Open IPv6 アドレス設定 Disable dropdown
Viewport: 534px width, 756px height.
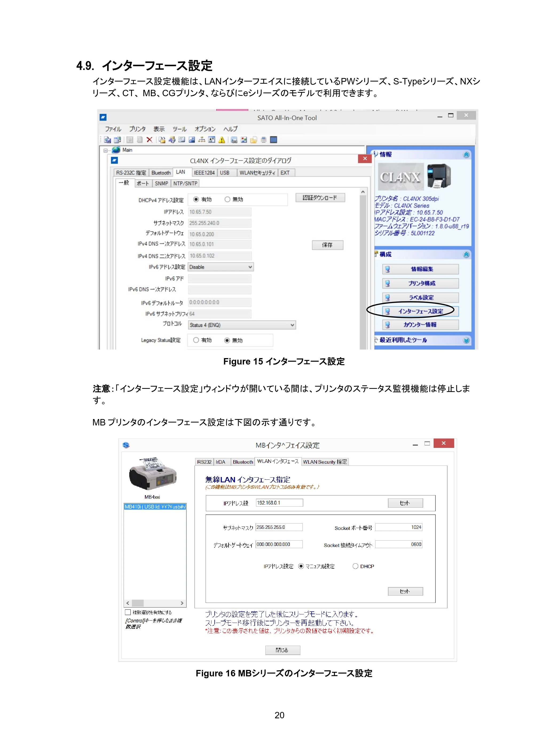pos(221,267)
